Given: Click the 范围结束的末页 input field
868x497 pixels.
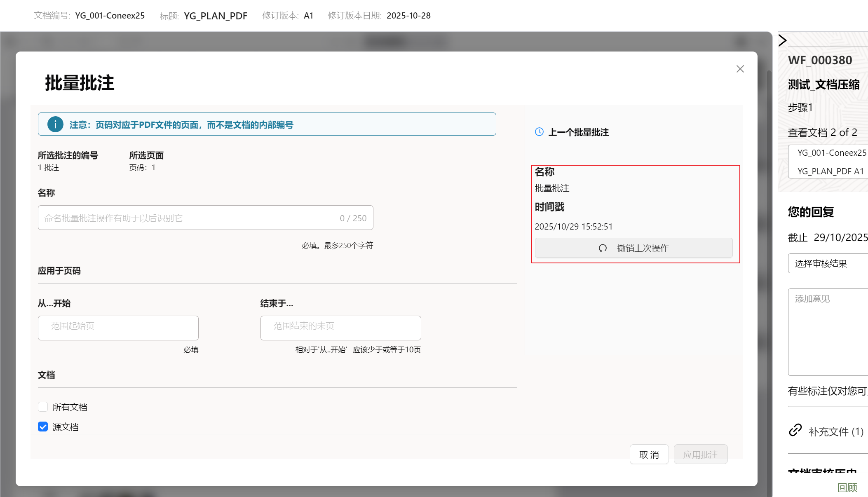Looking at the screenshot, I should click(x=340, y=328).
